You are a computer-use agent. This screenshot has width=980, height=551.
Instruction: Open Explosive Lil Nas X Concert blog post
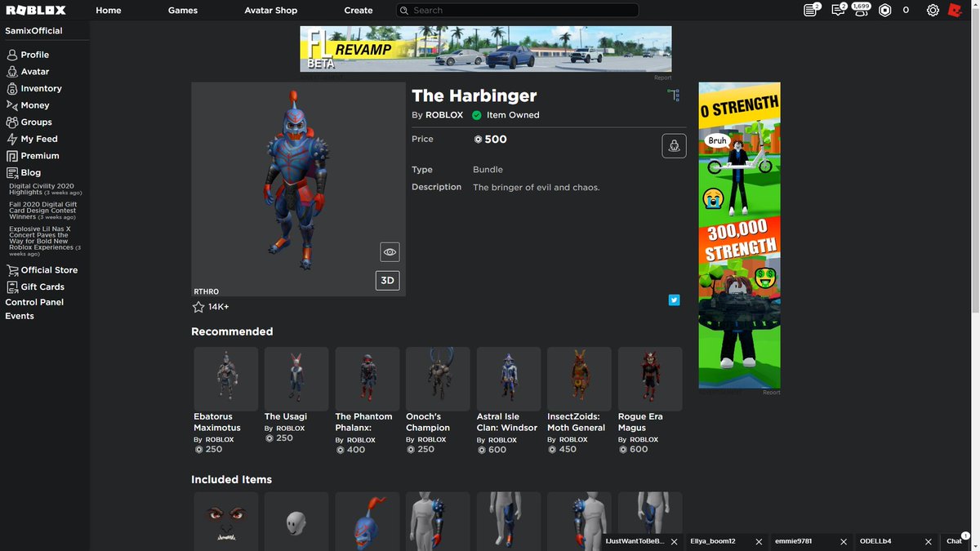[x=44, y=242]
